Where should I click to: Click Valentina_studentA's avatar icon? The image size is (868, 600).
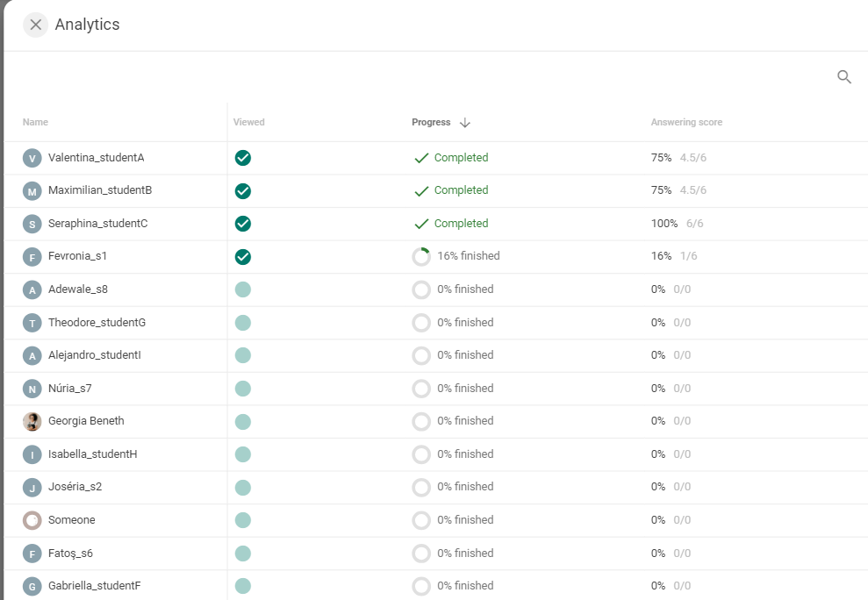[32, 158]
